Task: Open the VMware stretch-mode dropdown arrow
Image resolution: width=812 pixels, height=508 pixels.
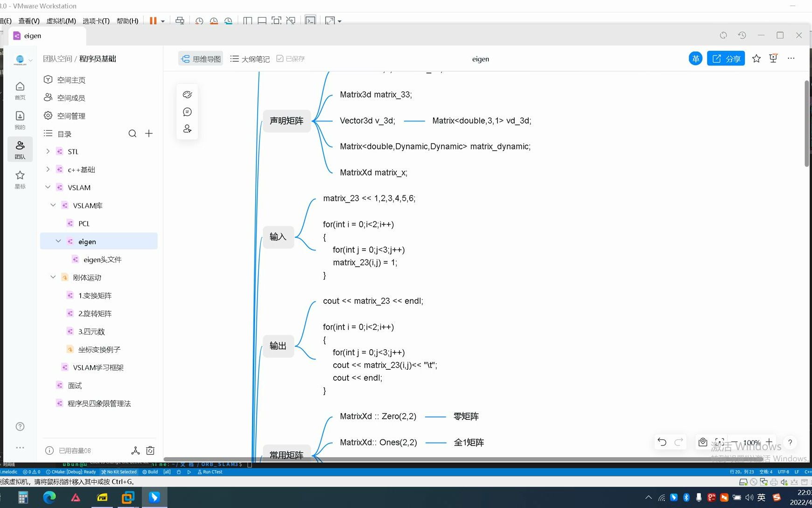Action: pyautogui.click(x=340, y=21)
